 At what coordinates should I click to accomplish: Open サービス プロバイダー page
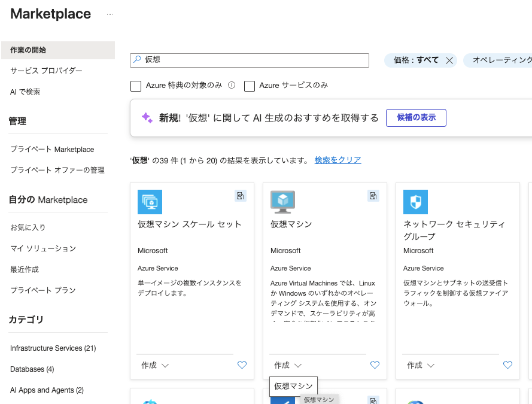(46, 71)
